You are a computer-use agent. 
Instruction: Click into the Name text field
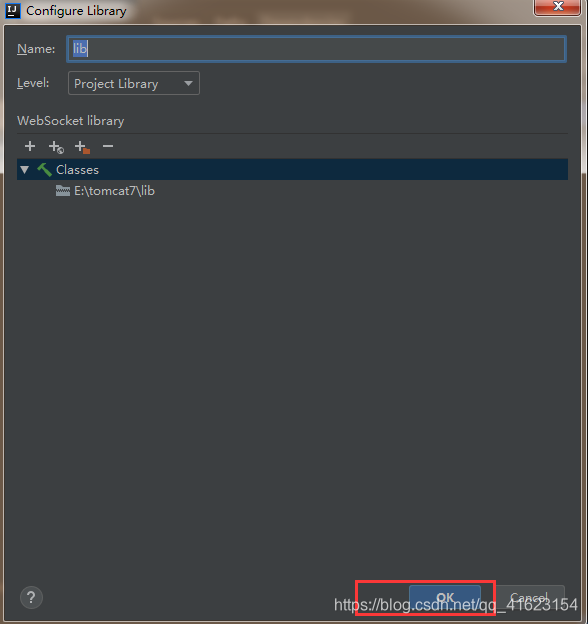point(317,49)
